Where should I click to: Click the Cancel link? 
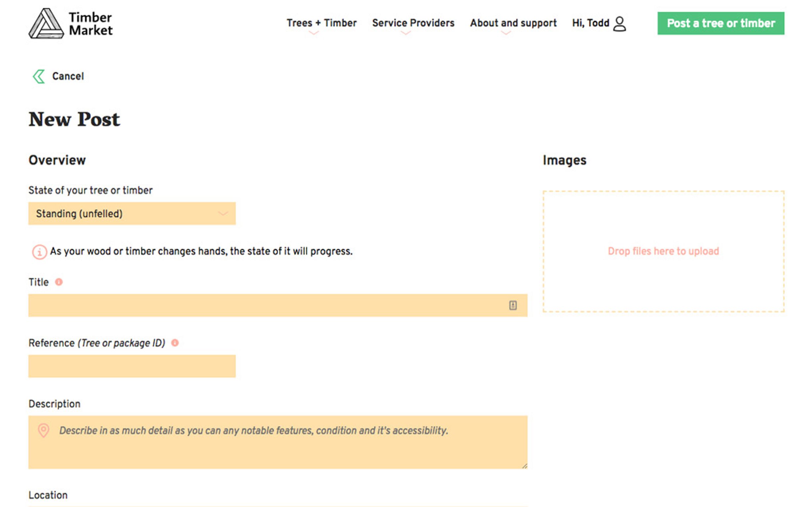point(68,76)
